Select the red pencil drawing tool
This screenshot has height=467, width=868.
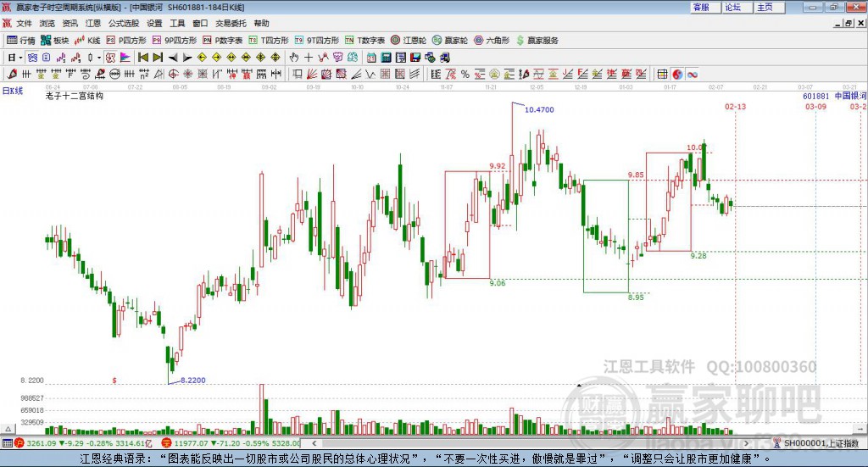pos(12,74)
